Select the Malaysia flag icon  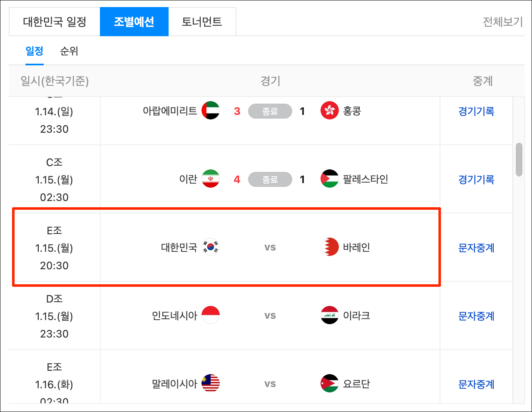click(210, 383)
